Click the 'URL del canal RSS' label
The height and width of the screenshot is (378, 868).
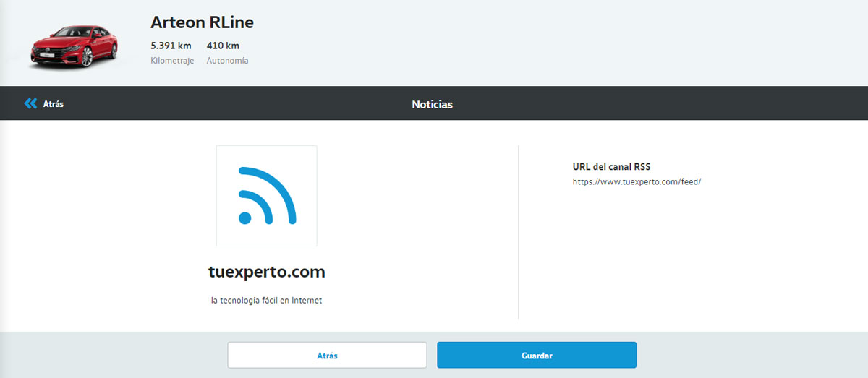611,167
